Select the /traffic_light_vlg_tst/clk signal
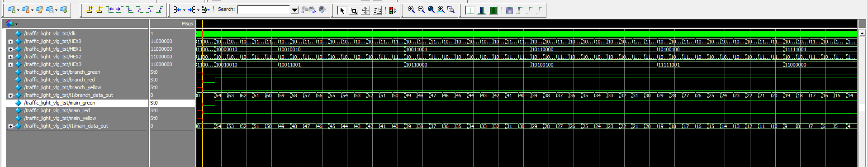 (x=50, y=33)
